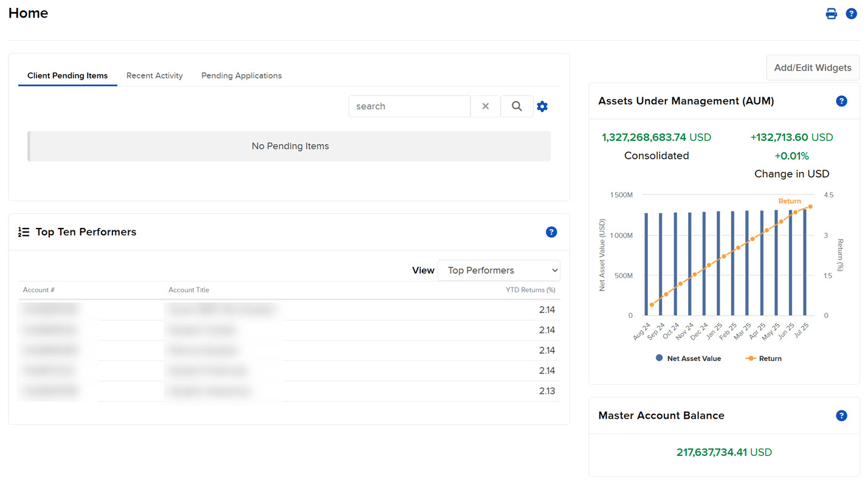This screenshot has height=482, width=868.
Task: Open the View Top Performers dropdown
Action: coord(498,270)
